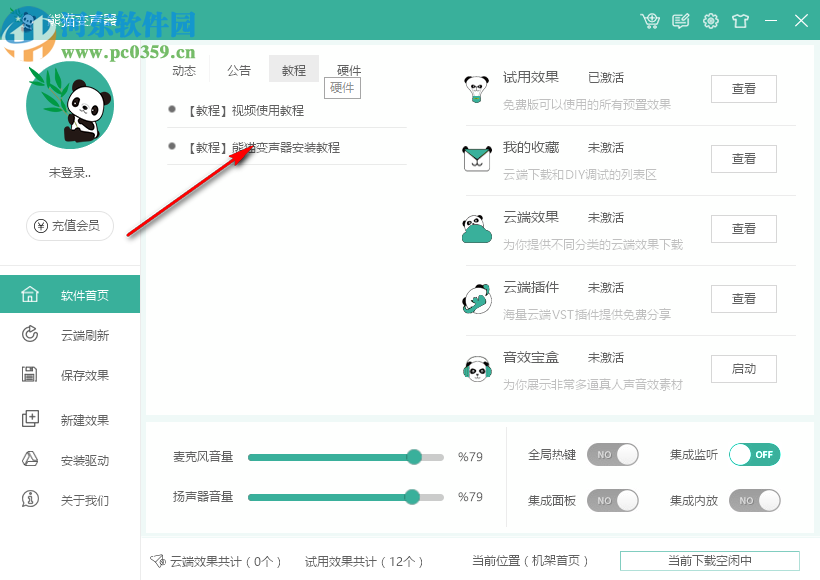
Task: Open the 硬件 tab
Action: (349, 70)
